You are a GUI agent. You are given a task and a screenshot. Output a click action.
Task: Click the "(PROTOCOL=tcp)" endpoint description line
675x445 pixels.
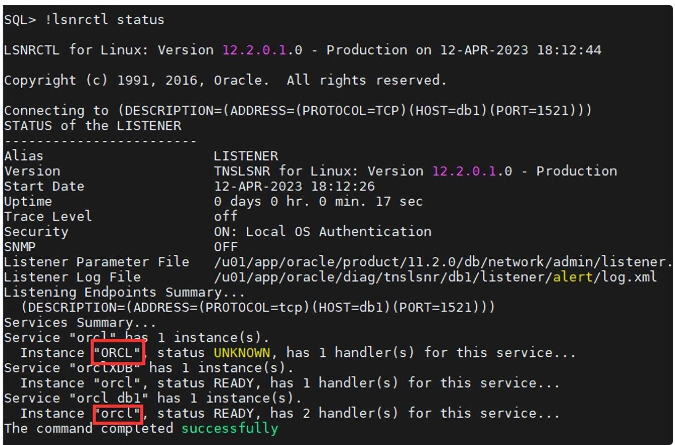[258, 307]
